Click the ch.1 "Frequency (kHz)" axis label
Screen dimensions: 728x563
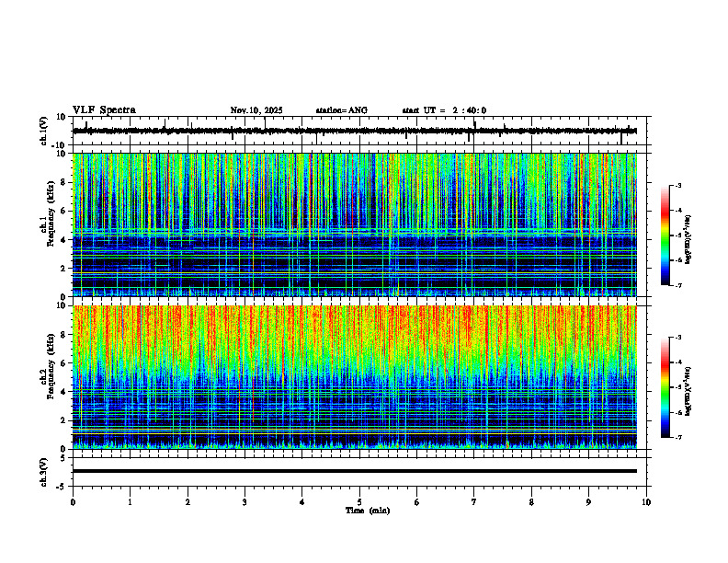[51, 214]
